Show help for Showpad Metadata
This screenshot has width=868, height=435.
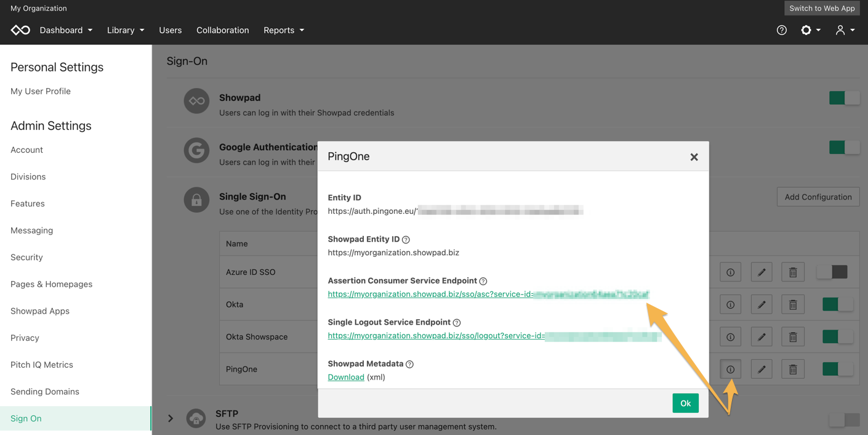pos(410,364)
